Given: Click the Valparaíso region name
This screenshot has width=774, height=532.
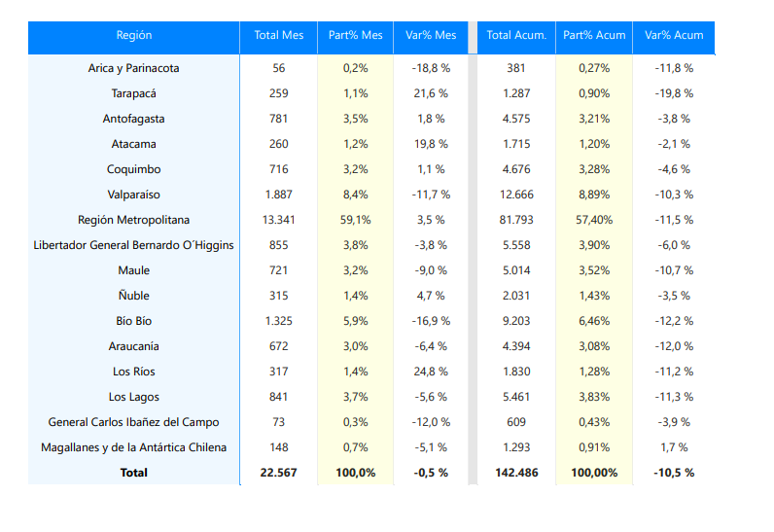Looking at the screenshot, I should tap(134, 195).
